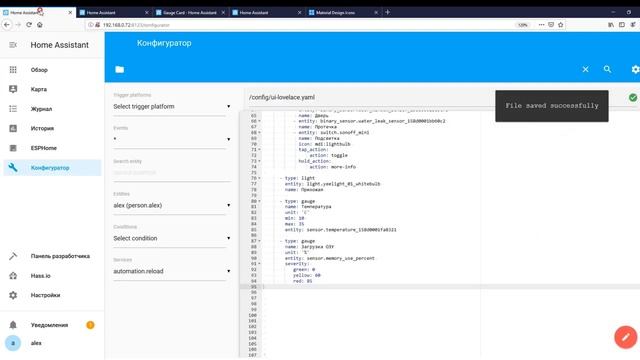Open the Events dropdown
The image size is (640, 360).
point(172,139)
